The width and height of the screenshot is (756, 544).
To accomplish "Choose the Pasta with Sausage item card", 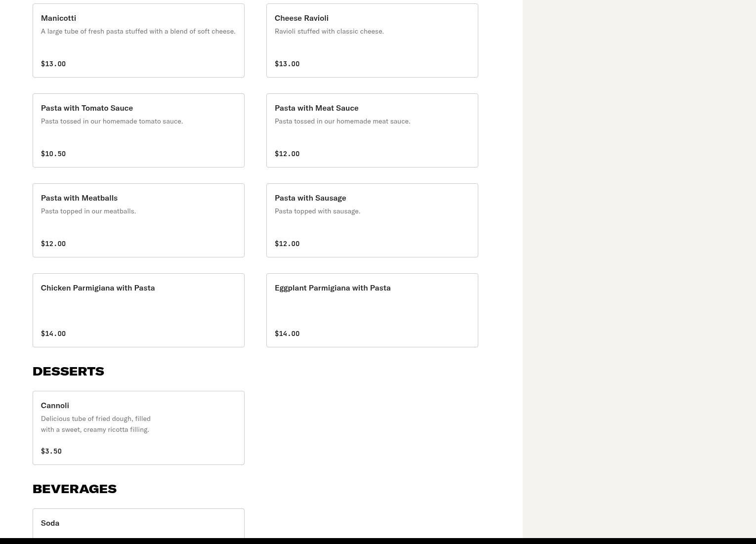I will 372,220.
